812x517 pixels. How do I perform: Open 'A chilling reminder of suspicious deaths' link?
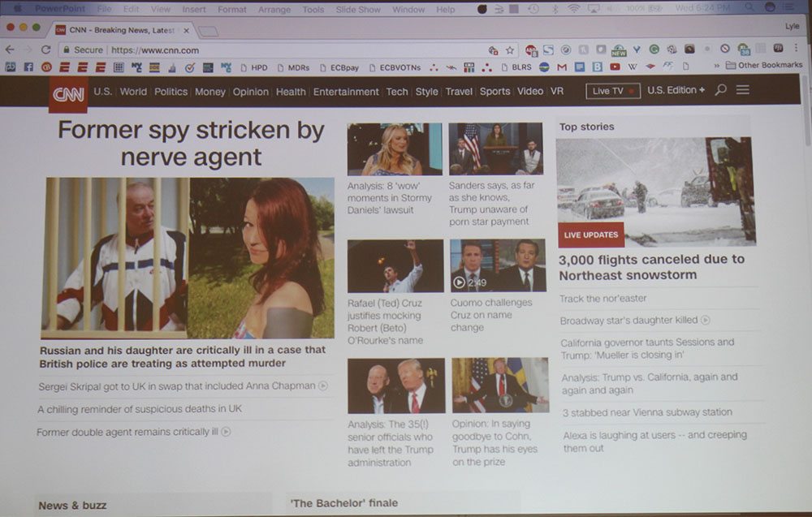coord(140,409)
